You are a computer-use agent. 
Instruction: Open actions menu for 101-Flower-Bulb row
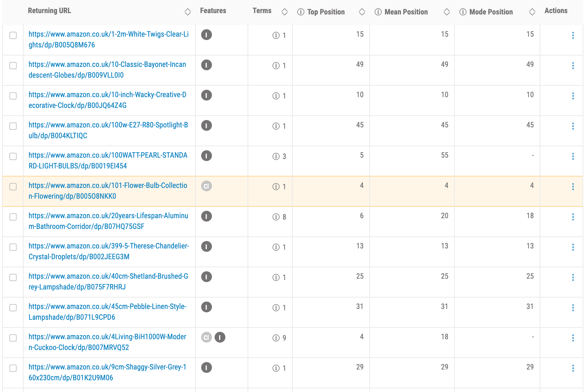pyautogui.click(x=573, y=187)
